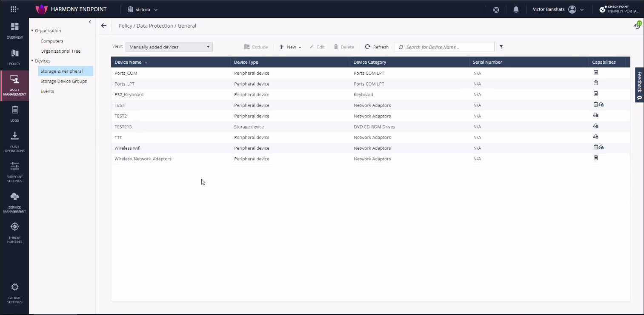Click Keyboard category cell
644x315 pixels.
[x=364, y=95]
